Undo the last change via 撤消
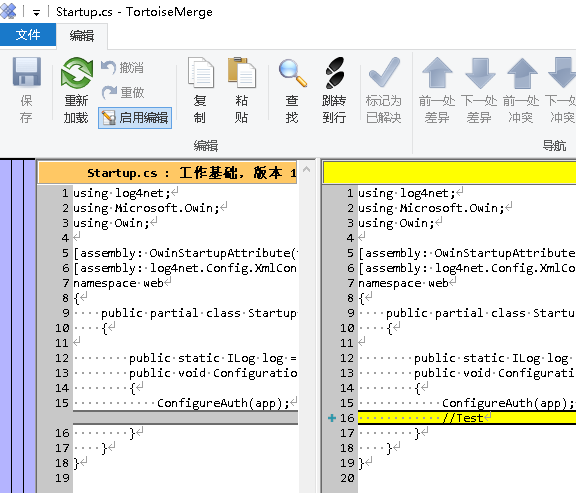Viewport: 576px width, 493px height. point(122,68)
